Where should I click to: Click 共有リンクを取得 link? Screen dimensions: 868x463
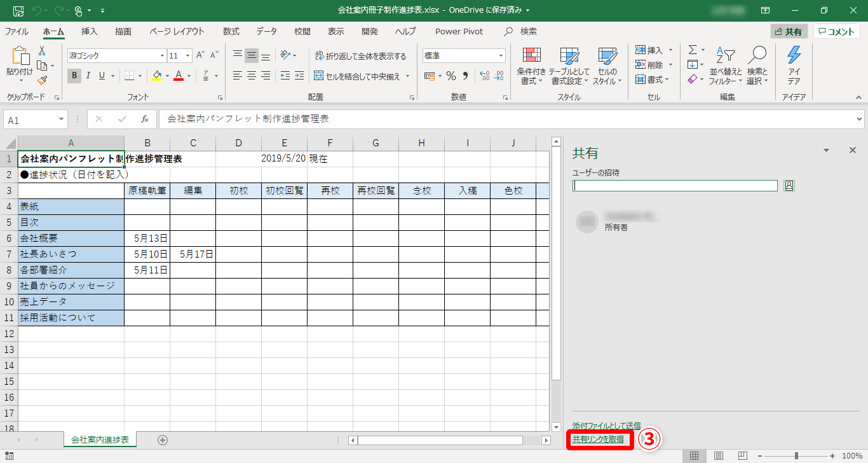pyautogui.click(x=598, y=439)
